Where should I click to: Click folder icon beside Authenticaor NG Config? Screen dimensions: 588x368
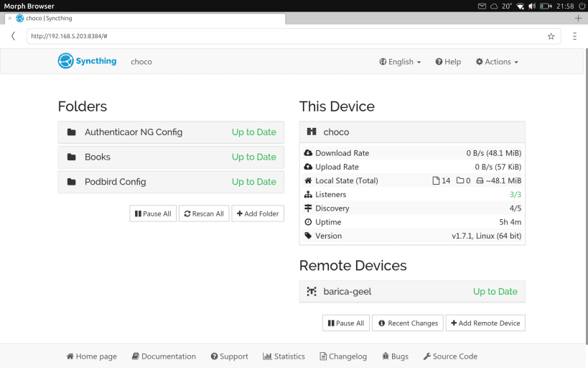tap(71, 132)
